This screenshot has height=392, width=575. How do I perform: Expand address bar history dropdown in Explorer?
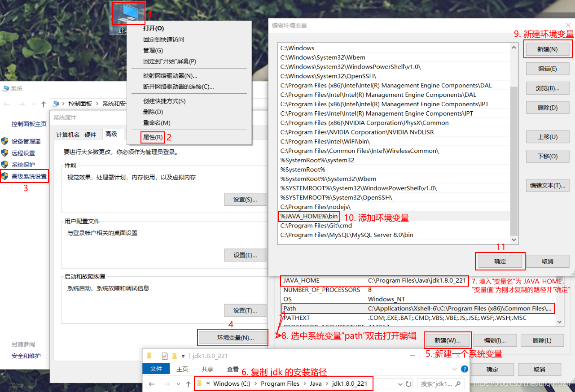(x=400, y=384)
